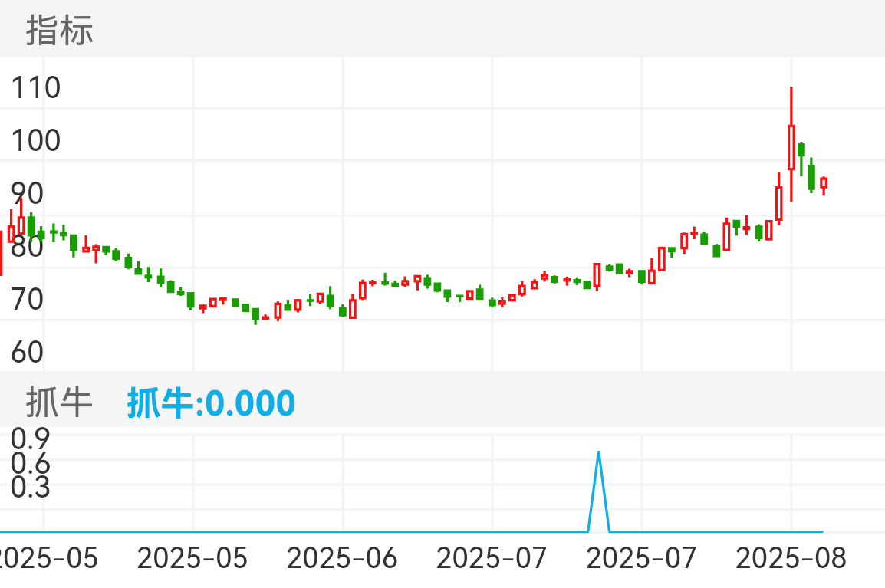Select the 指标 header label
This screenshot has height=588, width=885.
pyautogui.click(x=59, y=30)
